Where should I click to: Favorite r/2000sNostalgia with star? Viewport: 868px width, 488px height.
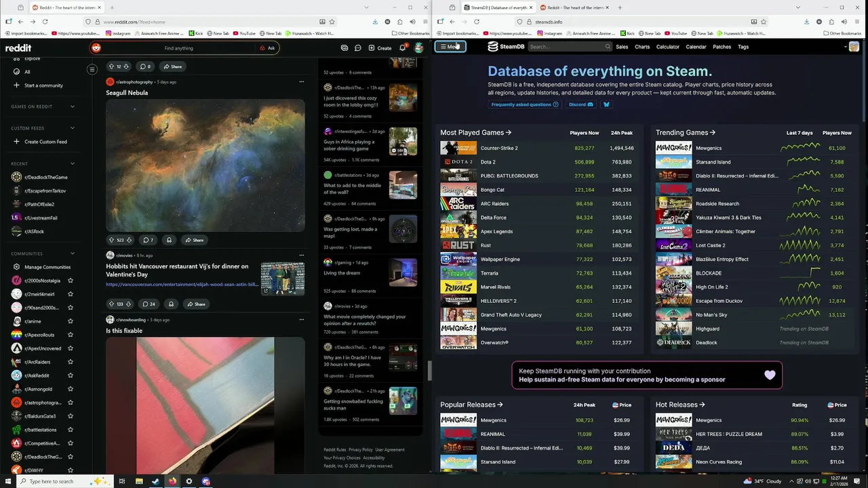coord(71,281)
